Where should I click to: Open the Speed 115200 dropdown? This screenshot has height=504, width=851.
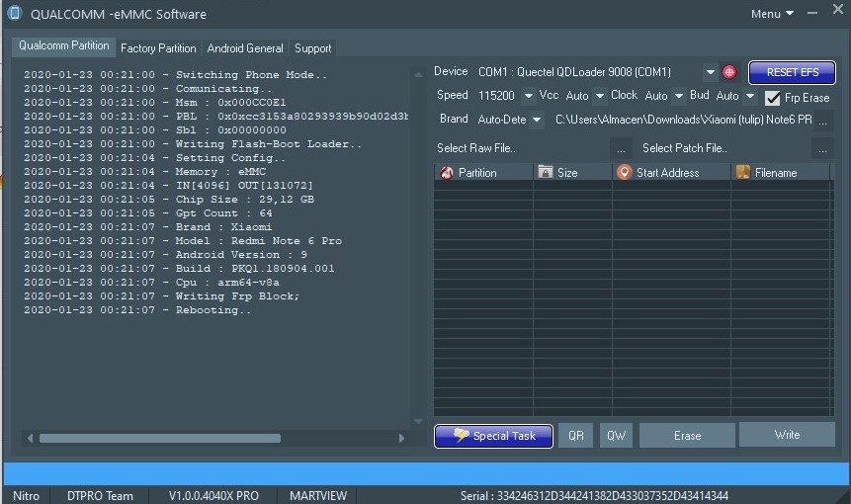(x=528, y=96)
